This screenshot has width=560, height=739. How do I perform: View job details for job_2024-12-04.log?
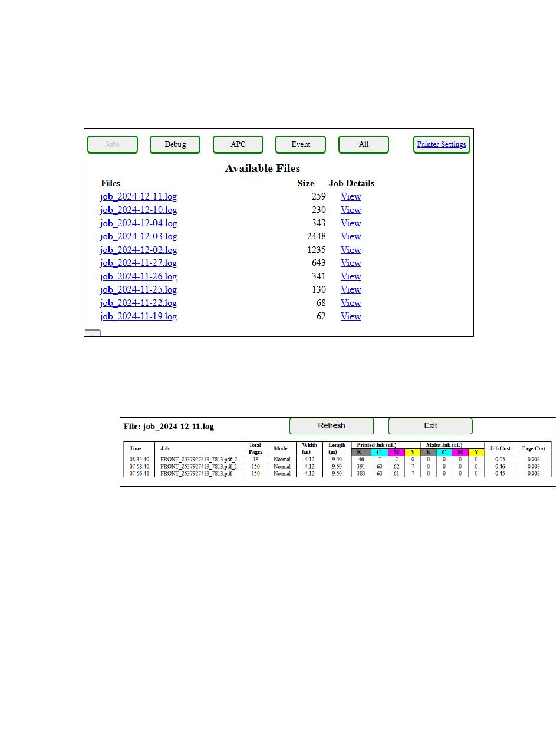[x=351, y=223]
